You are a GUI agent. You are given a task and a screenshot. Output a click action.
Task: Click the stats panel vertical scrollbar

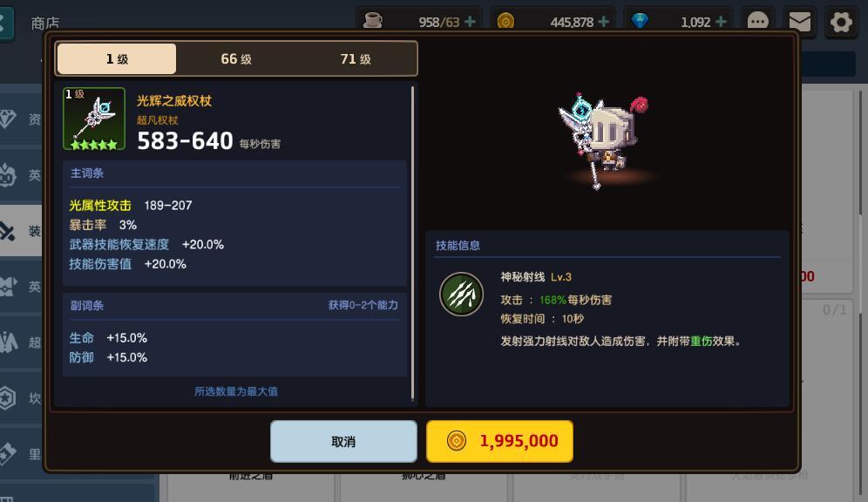[412, 242]
